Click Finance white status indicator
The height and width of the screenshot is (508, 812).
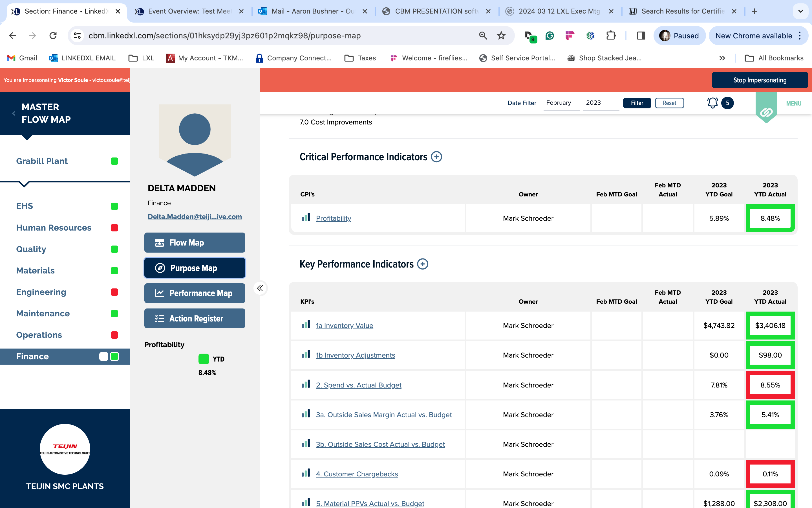(x=104, y=356)
